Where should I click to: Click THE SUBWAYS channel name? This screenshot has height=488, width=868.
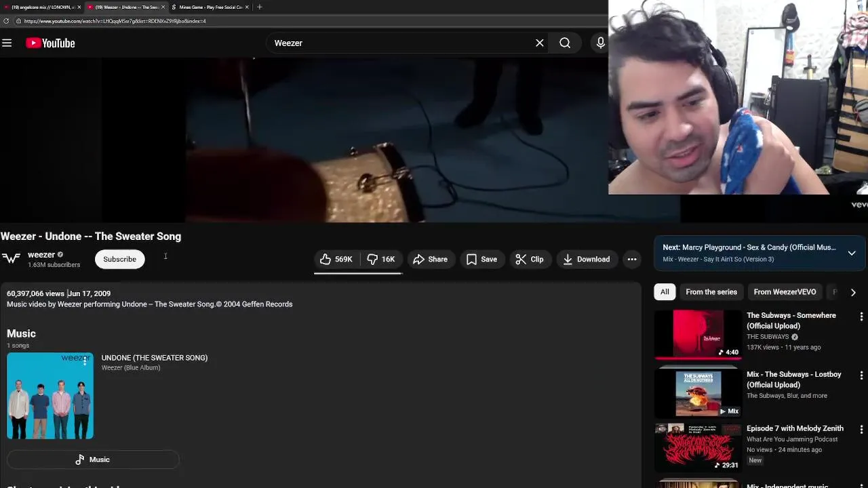768,337
